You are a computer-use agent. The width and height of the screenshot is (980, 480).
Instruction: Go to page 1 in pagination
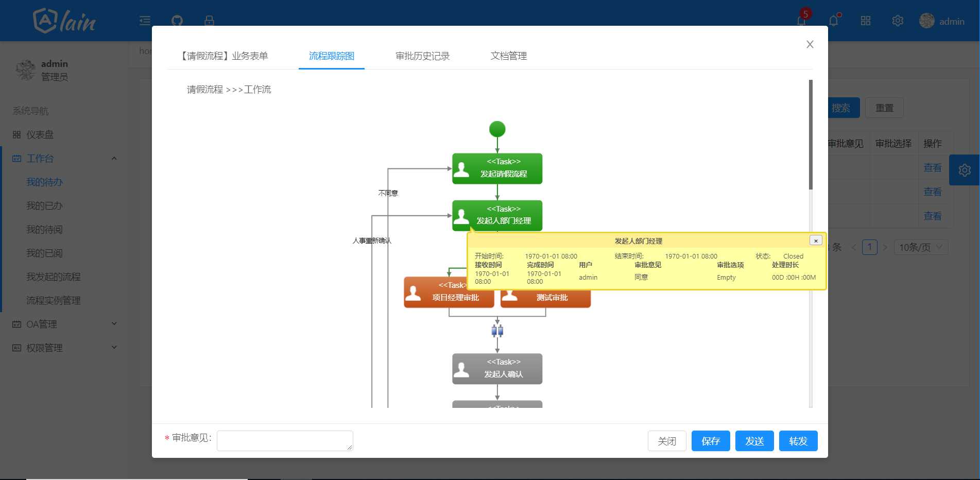coord(870,247)
